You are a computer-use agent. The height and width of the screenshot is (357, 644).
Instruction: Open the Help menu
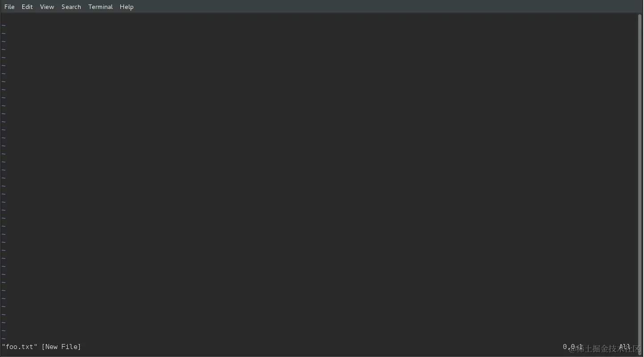(127, 7)
